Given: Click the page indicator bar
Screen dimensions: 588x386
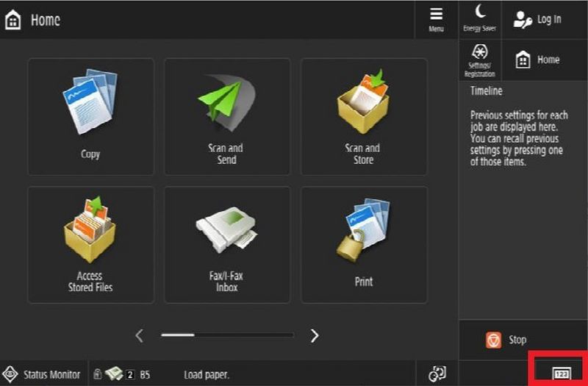Looking at the screenshot, I should point(226,335).
